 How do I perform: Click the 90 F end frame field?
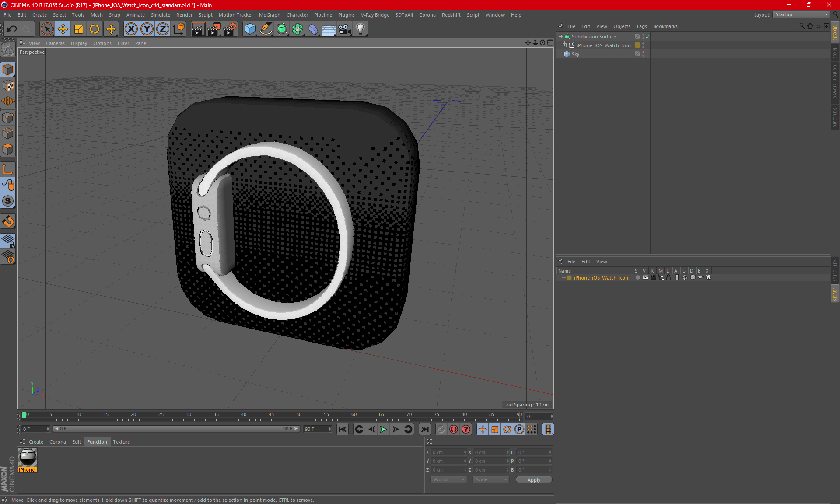pyautogui.click(x=317, y=429)
